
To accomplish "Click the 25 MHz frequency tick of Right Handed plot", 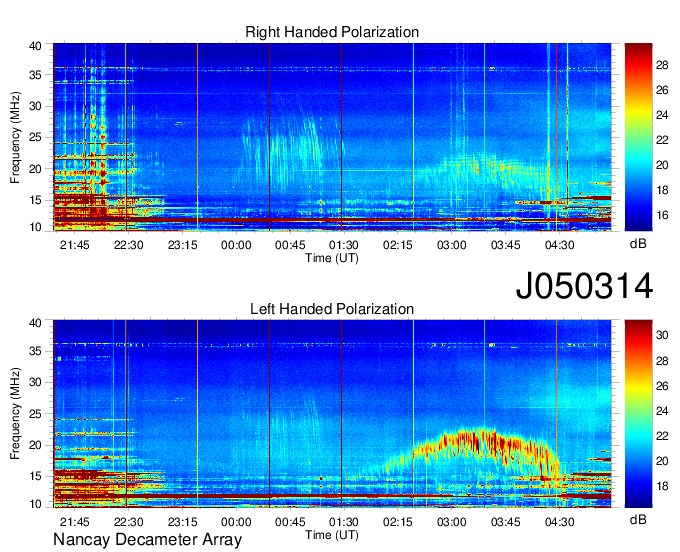I will 35,137.
